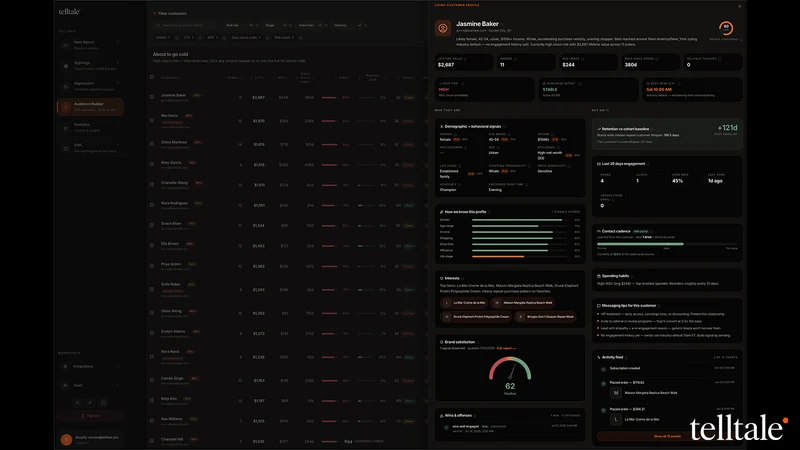Expand the LTV range filter

coord(188,37)
